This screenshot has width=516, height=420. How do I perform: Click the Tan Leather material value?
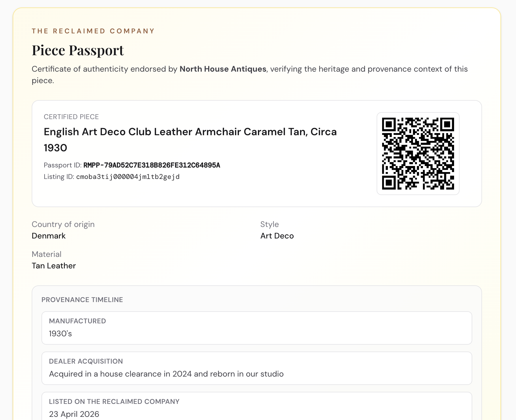coord(54,266)
